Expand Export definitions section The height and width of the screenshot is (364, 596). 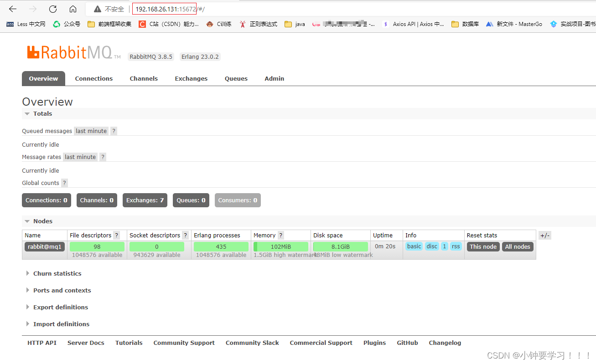(x=57, y=308)
